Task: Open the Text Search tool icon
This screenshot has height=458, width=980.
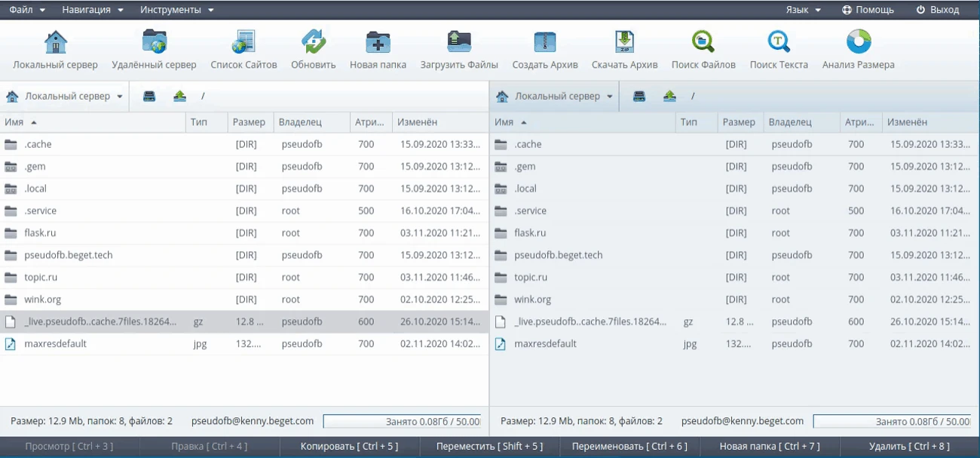Action: (779, 42)
